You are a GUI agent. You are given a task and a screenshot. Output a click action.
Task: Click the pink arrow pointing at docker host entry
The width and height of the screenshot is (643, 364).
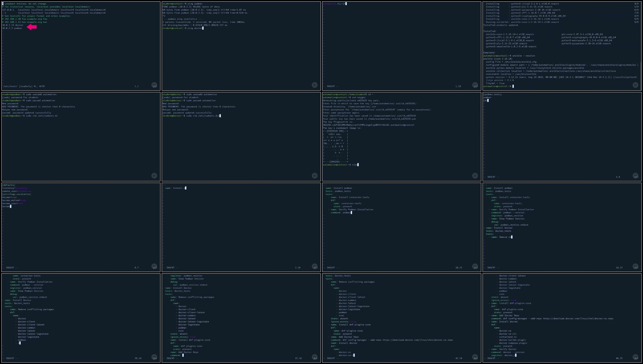[x=32, y=27]
